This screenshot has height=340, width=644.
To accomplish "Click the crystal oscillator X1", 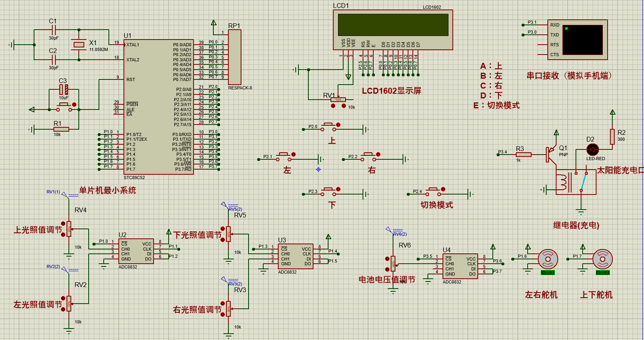I will [x=79, y=45].
